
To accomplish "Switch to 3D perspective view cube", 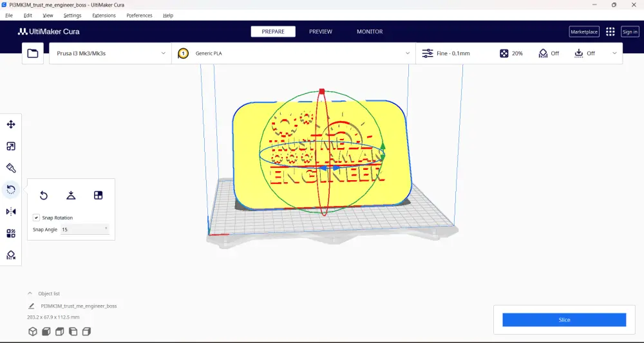I will (x=32, y=331).
